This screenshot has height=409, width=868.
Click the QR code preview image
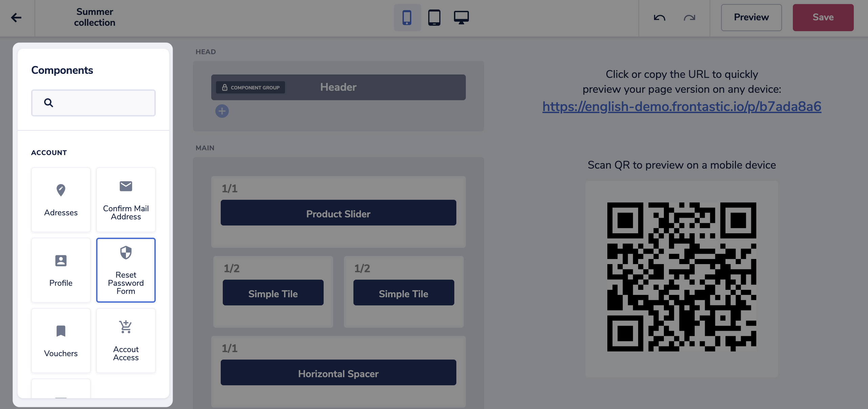pos(682,277)
